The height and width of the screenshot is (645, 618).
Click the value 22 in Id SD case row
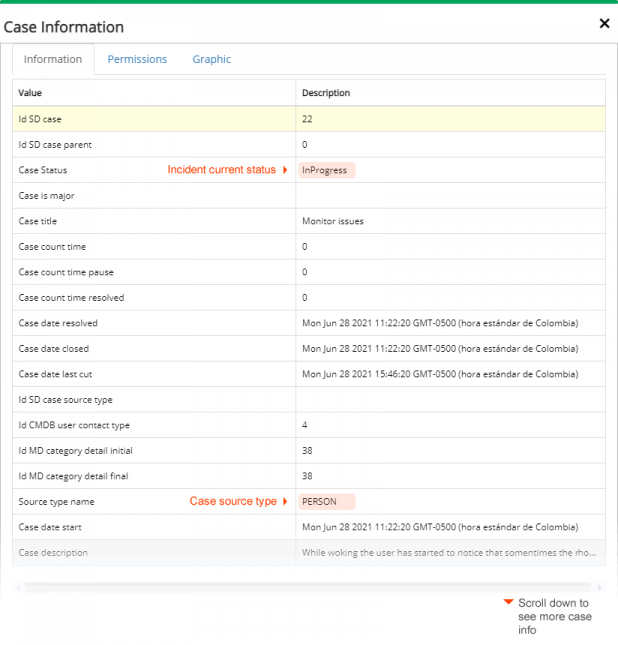tap(307, 119)
